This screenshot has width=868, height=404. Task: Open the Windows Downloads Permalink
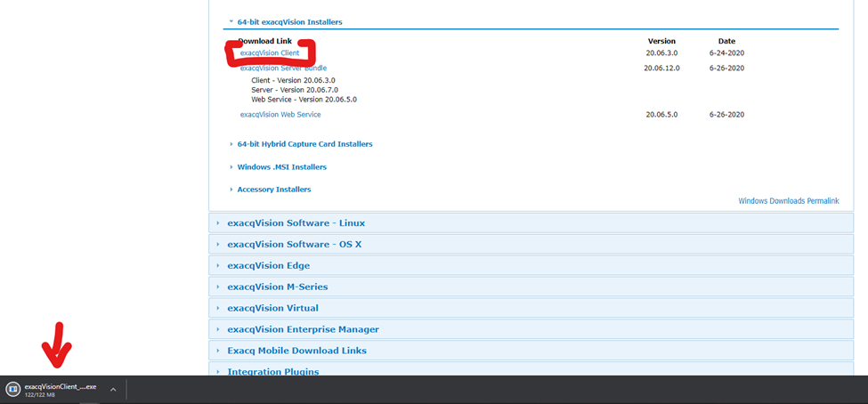(x=788, y=201)
